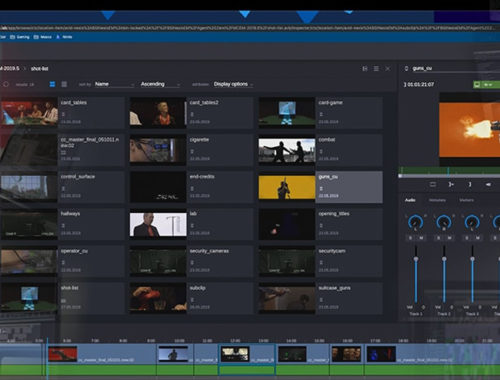Solo audio Track 3
The width and height of the screenshot is (500, 380).
[467, 238]
